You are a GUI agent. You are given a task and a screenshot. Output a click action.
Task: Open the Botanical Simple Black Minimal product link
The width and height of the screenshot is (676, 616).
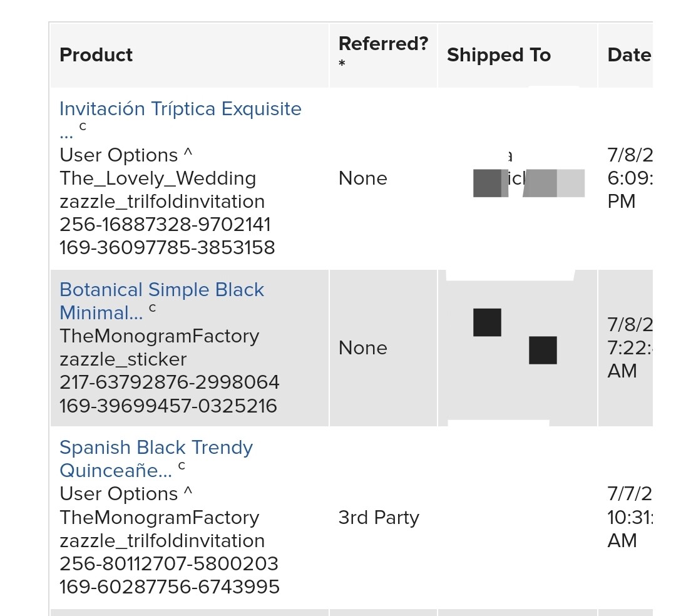[161, 301]
